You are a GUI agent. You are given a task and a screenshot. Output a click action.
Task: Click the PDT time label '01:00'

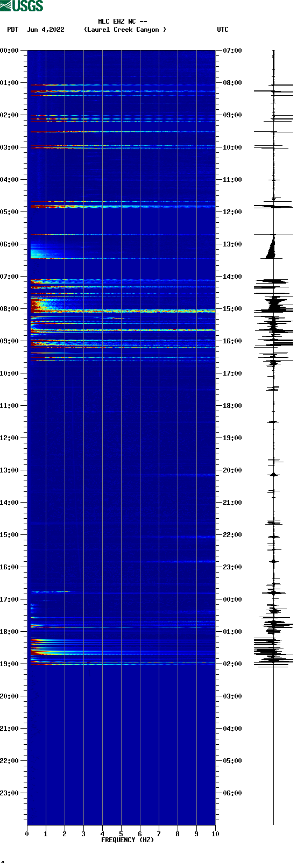point(10,83)
